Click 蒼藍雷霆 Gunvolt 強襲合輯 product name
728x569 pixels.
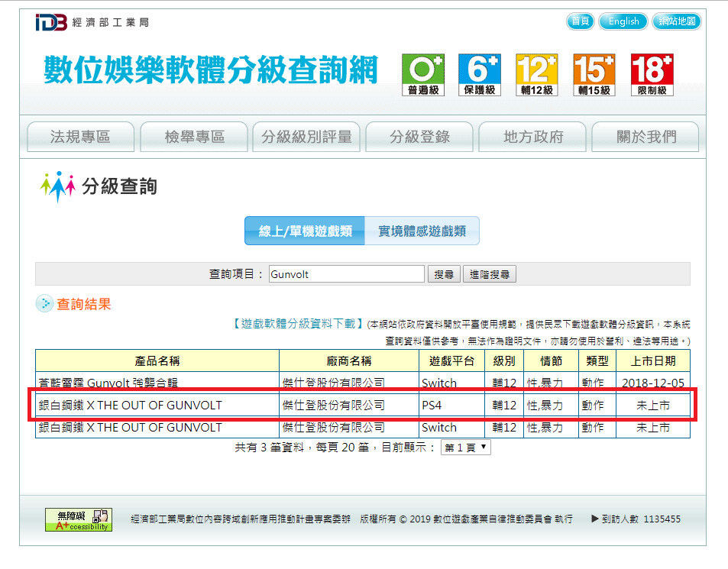click(x=108, y=383)
